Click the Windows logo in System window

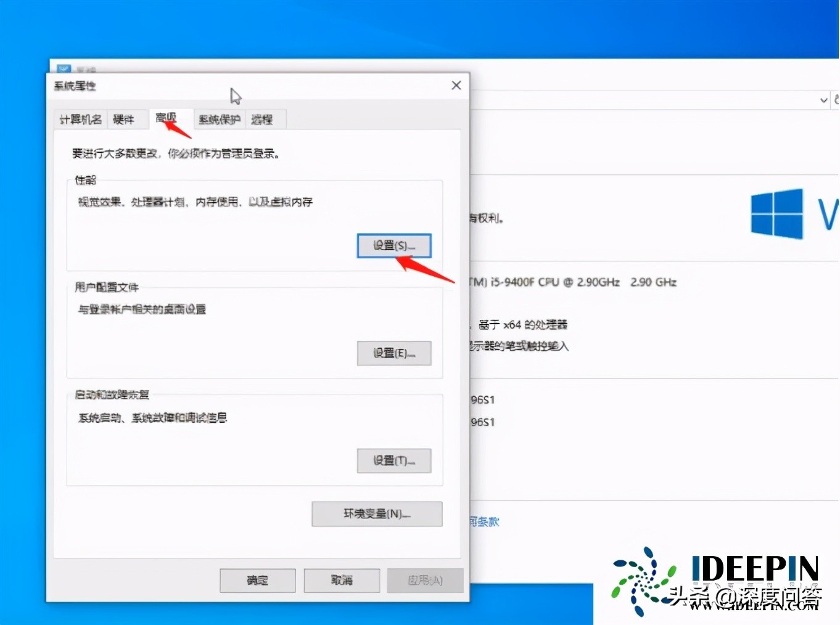(x=777, y=214)
